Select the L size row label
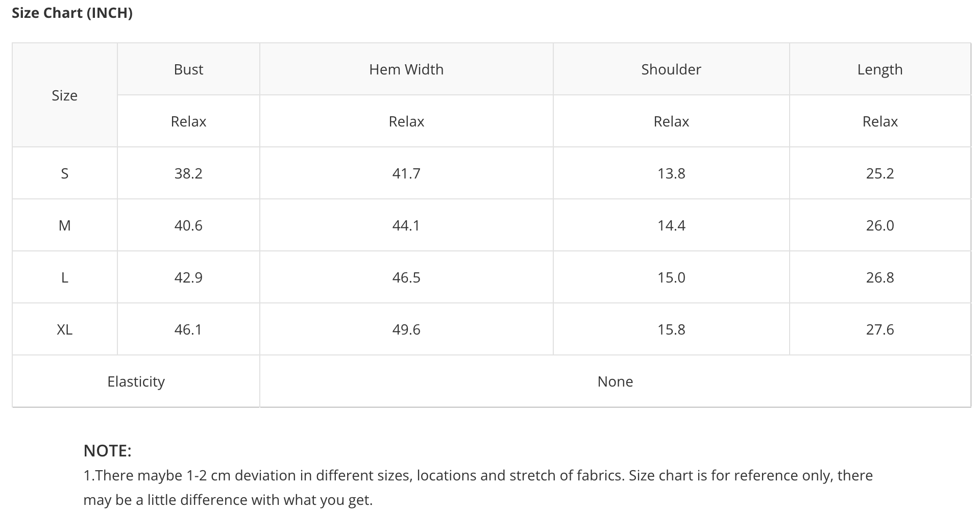Viewport: 980px width, 511px height. coord(64,277)
